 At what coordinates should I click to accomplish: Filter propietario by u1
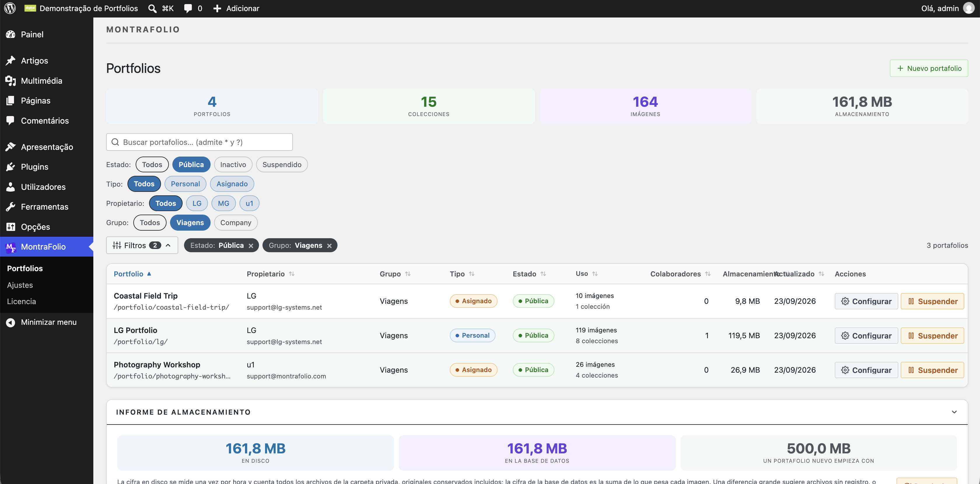pos(249,204)
